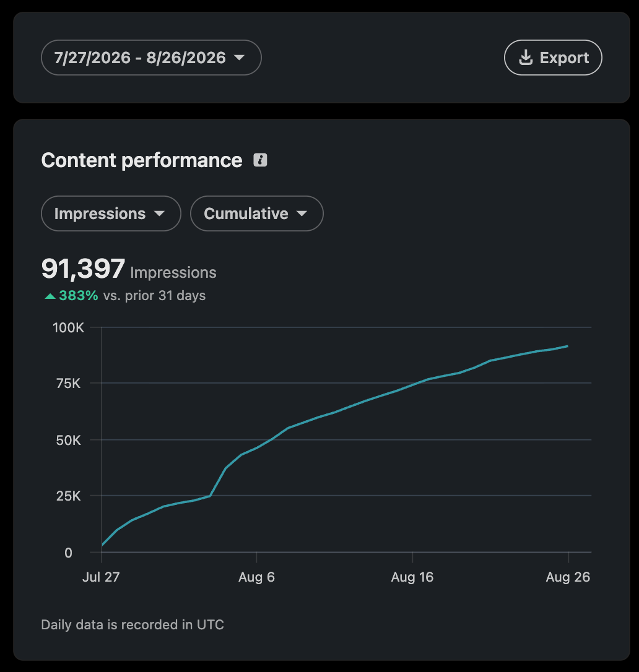This screenshot has height=672, width=639.
Task: Click the green upward trend triangle
Action: [x=50, y=296]
